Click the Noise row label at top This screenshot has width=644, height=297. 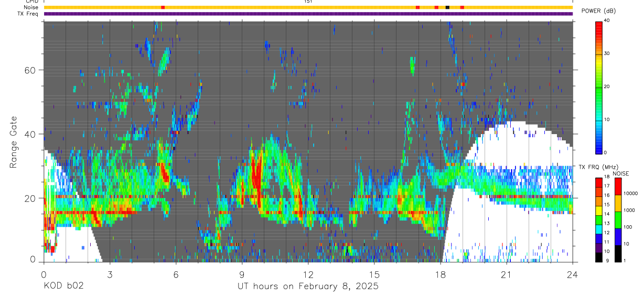coord(31,7)
